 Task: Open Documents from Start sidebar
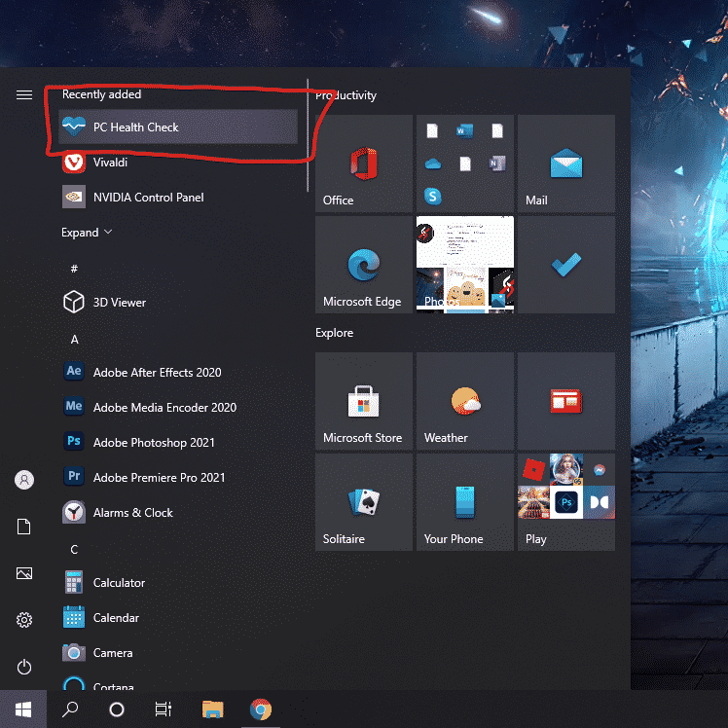tap(24, 527)
